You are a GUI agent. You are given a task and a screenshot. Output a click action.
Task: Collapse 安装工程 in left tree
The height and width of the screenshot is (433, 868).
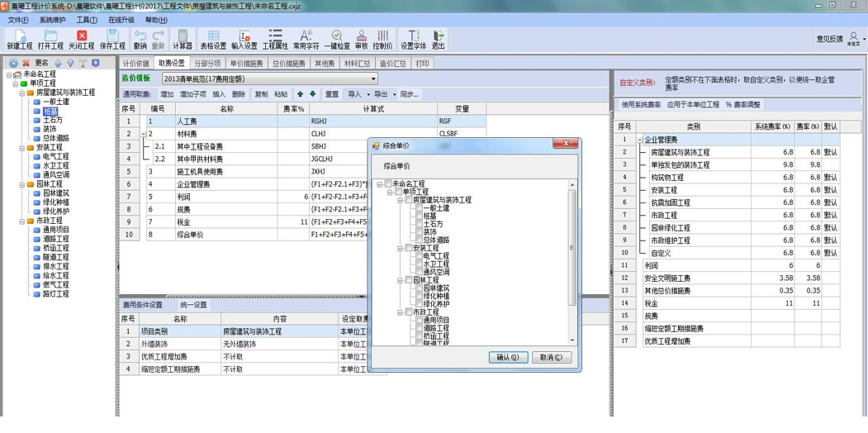click(x=22, y=148)
